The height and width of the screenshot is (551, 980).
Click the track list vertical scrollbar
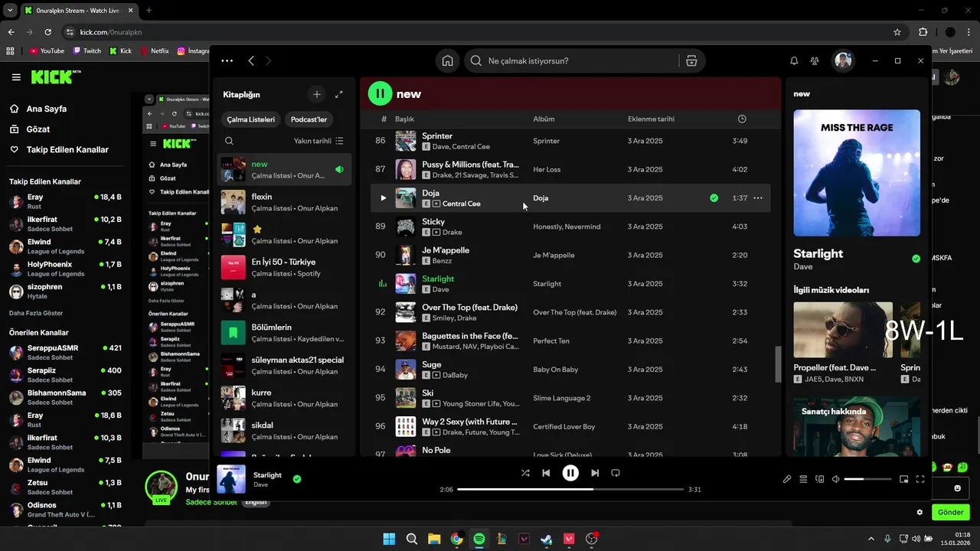coord(779,364)
